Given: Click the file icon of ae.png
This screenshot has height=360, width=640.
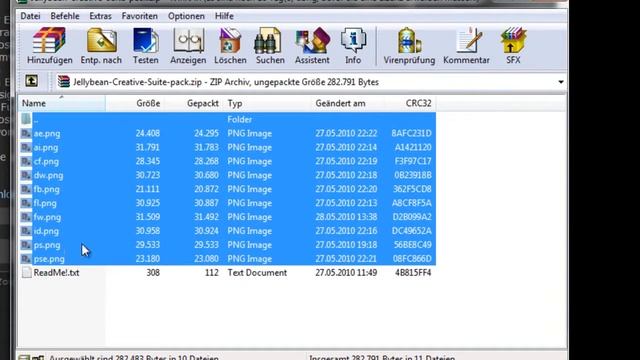Looking at the screenshot, I should click(26, 133).
